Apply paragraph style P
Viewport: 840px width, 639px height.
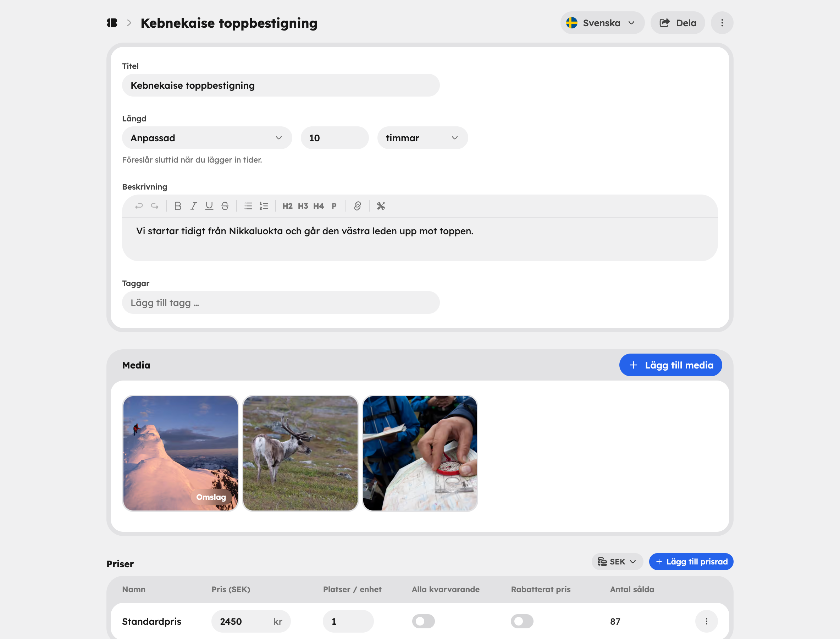[334, 206]
